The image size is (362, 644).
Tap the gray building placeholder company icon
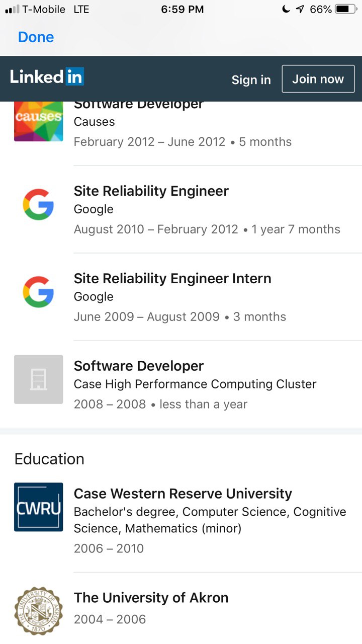click(x=39, y=379)
